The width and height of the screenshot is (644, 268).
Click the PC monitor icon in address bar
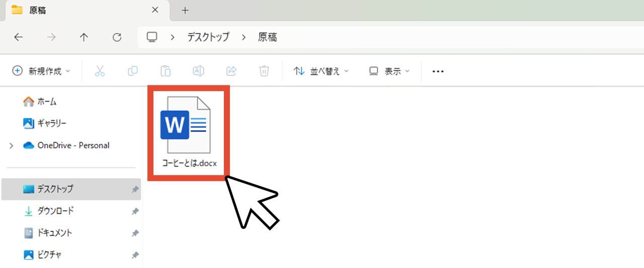tap(152, 37)
